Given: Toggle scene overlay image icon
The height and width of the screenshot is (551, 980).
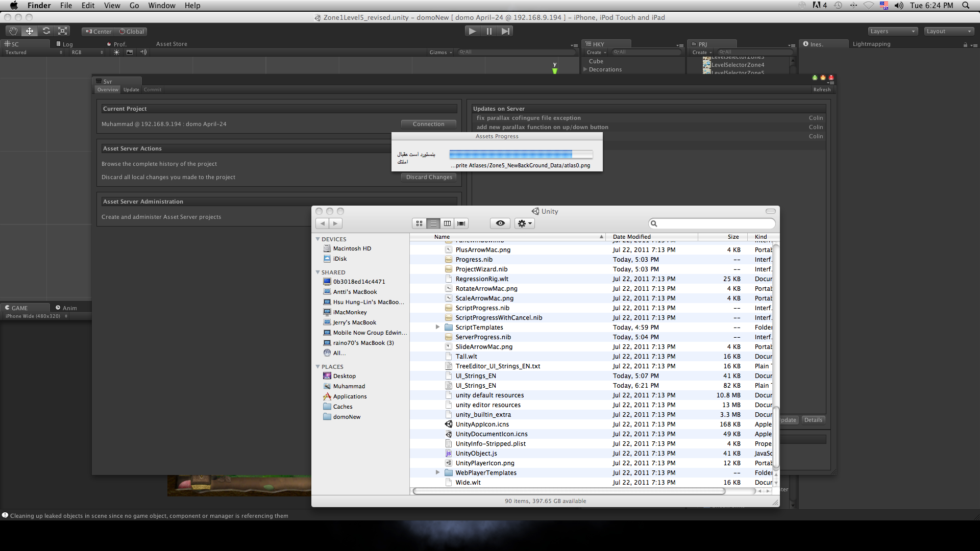Looking at the screenshot, I should pos(130,52).
